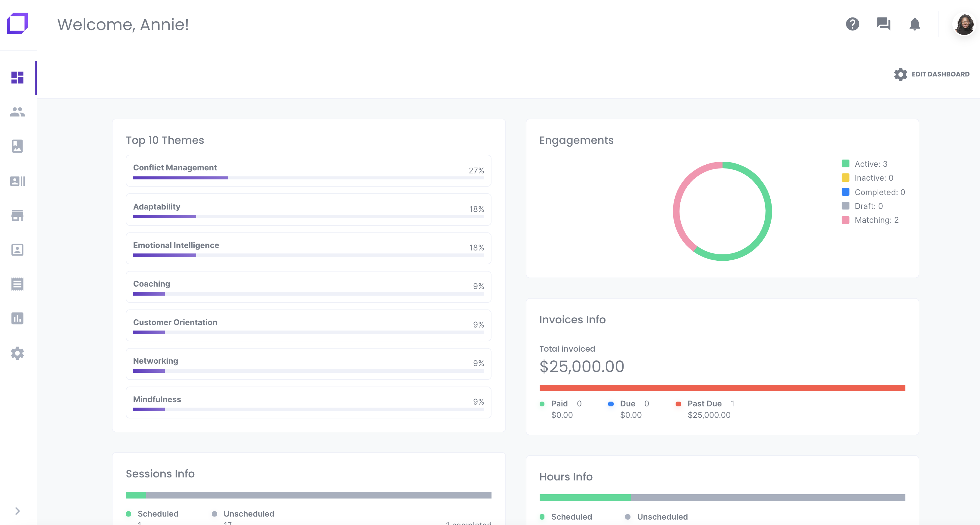Expand the sidebar with the chevron arrow
Screen dimensions: 980x525
(x=17, y=511)
